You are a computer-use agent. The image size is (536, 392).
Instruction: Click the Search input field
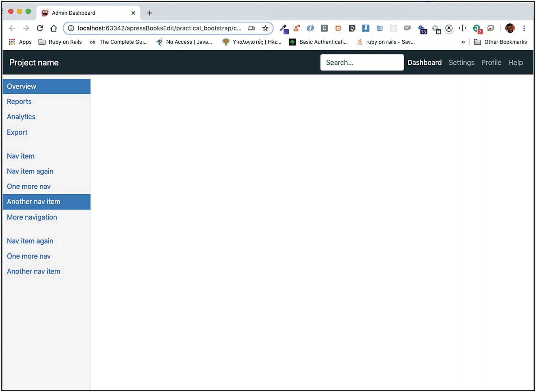click(362, 62)
